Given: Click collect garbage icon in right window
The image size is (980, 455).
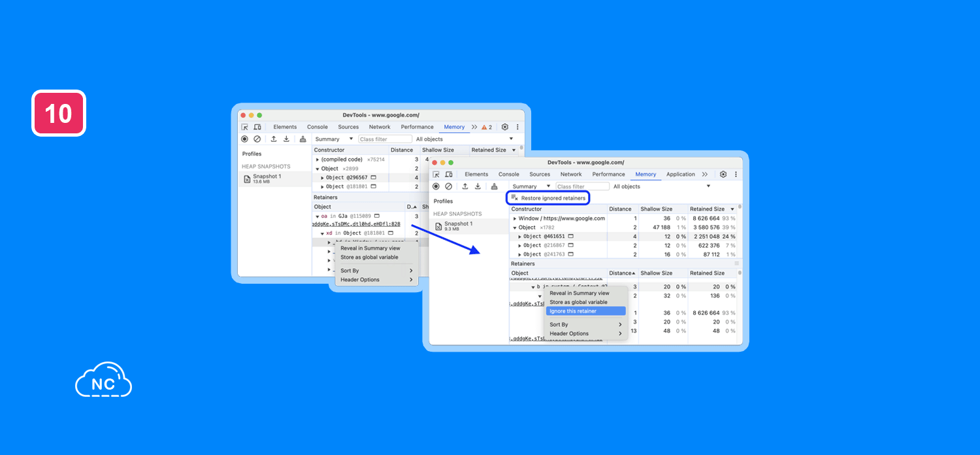Looking at the screenshot, I should [494, 186].
